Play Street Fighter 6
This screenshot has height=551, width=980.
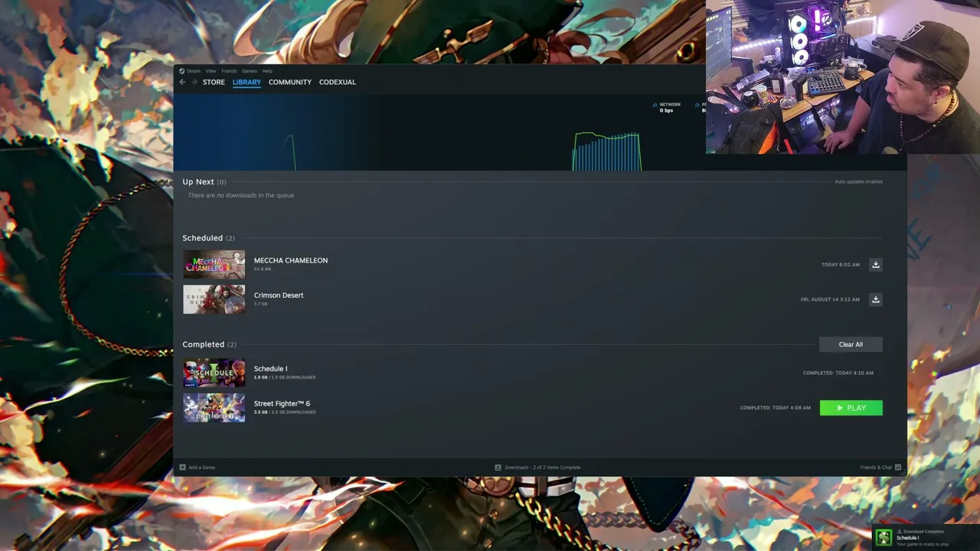click(x=851, y=408)
